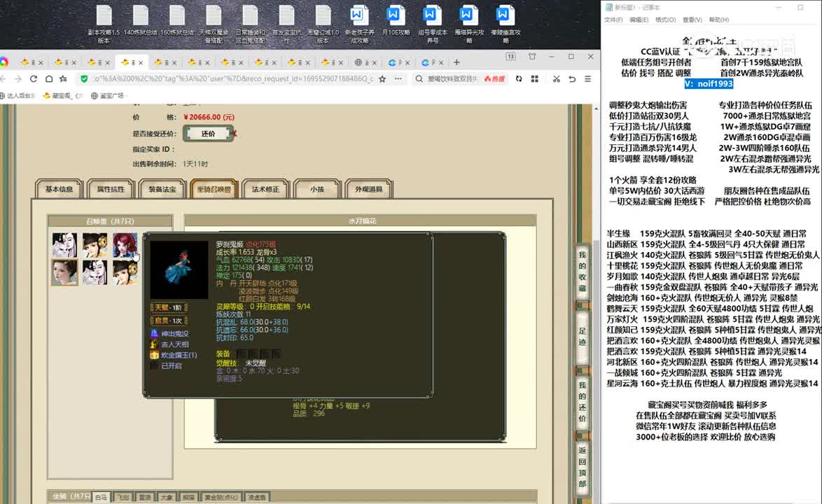This screenshot has height=504, width=822.
Task: Select the highlighted bottom-left summon portrait
Action: (x=64, y=272)
